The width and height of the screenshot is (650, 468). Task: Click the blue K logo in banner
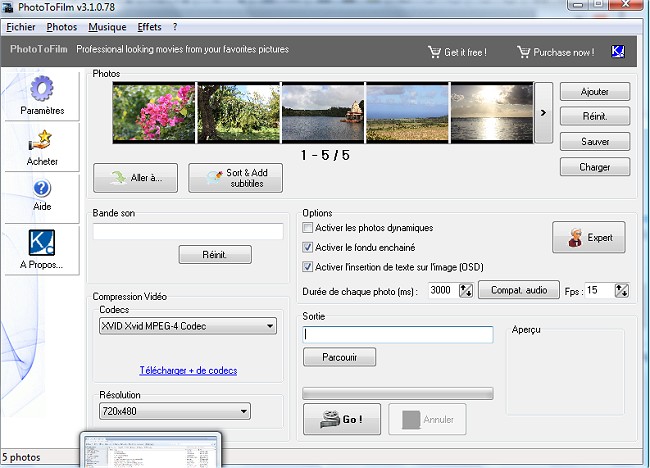point(618,51)
